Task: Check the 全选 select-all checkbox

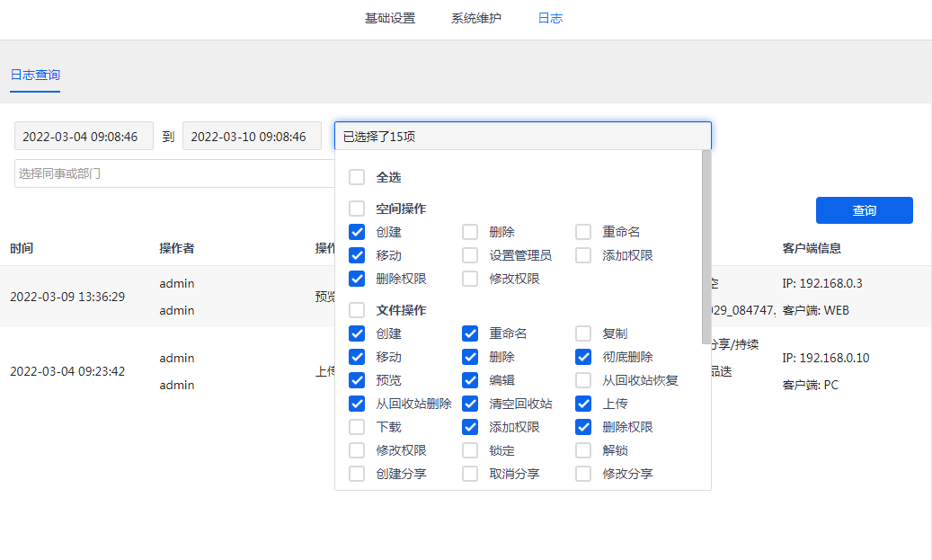Action: tap(357, 177)
